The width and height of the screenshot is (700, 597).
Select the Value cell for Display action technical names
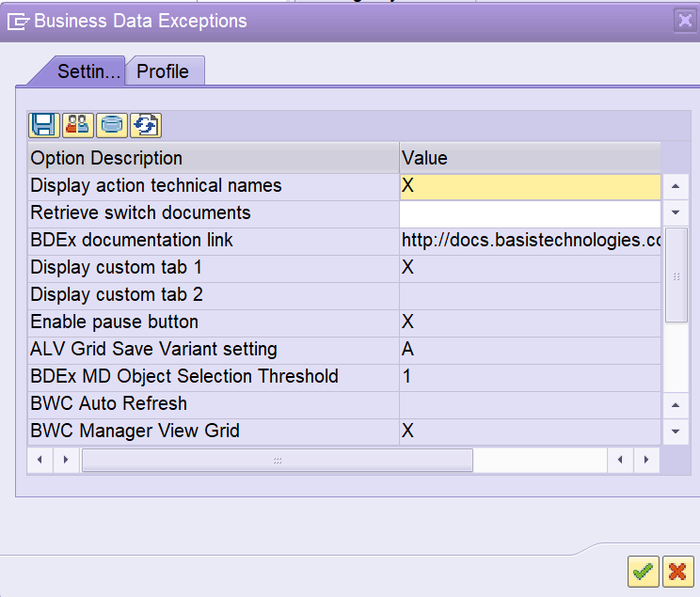point(530,186)
